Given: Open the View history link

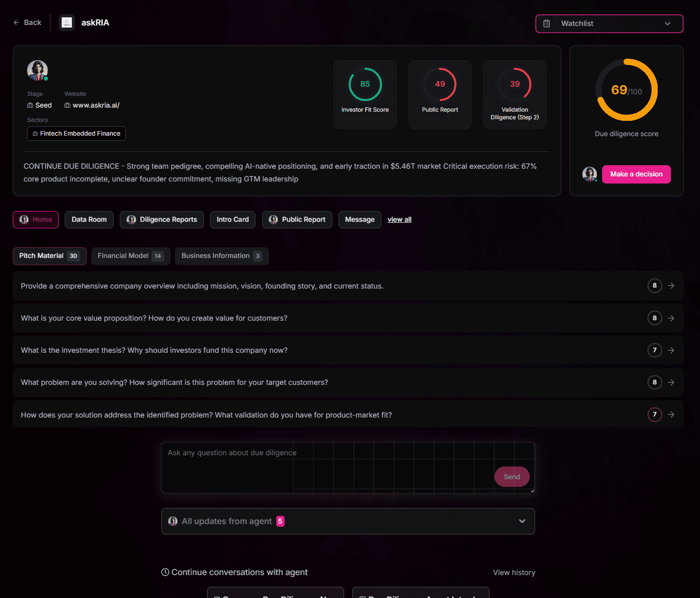Looking at the screenshot, I should point(514,572).
